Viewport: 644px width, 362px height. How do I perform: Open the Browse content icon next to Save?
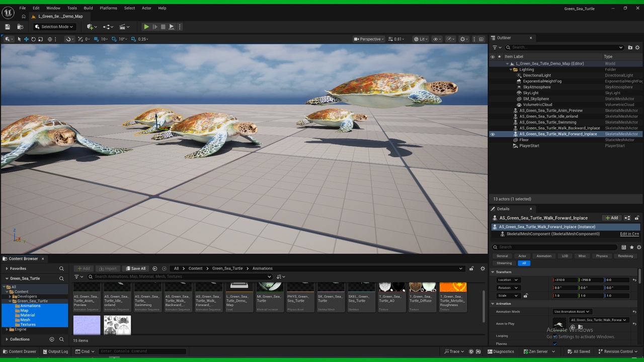pyautogui.click(x=20, y=27)
